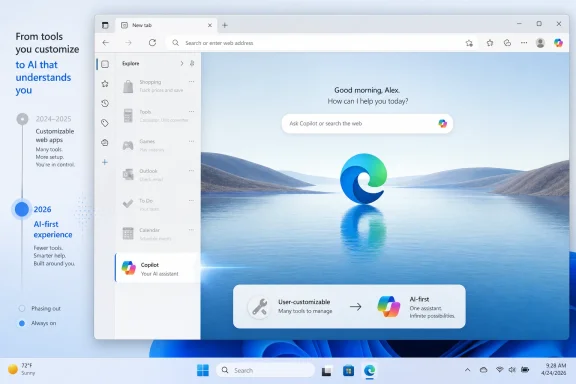Pin the Explore panel

tap(192, 64)
